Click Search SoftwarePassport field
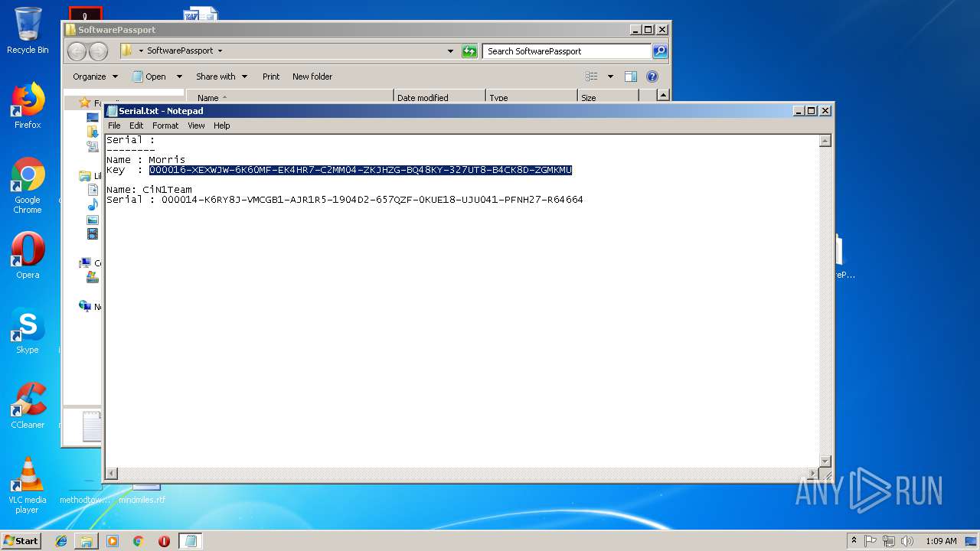Screen dimensions: 980x551 click(567, 51)
